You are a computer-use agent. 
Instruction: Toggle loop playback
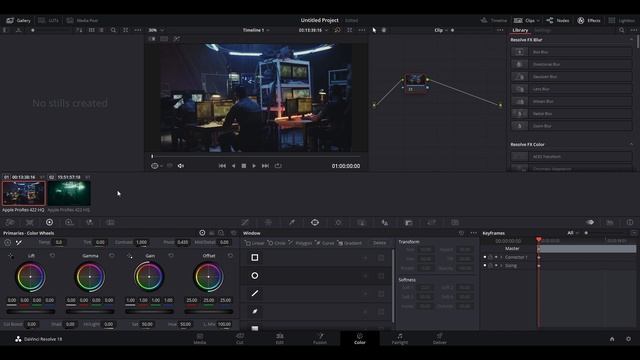(x=278, y=166)
